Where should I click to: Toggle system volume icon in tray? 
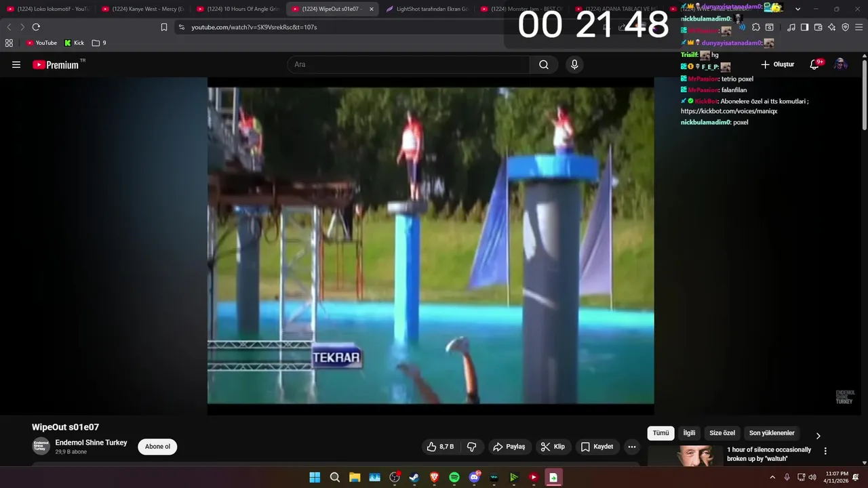(x=812, y=477)
